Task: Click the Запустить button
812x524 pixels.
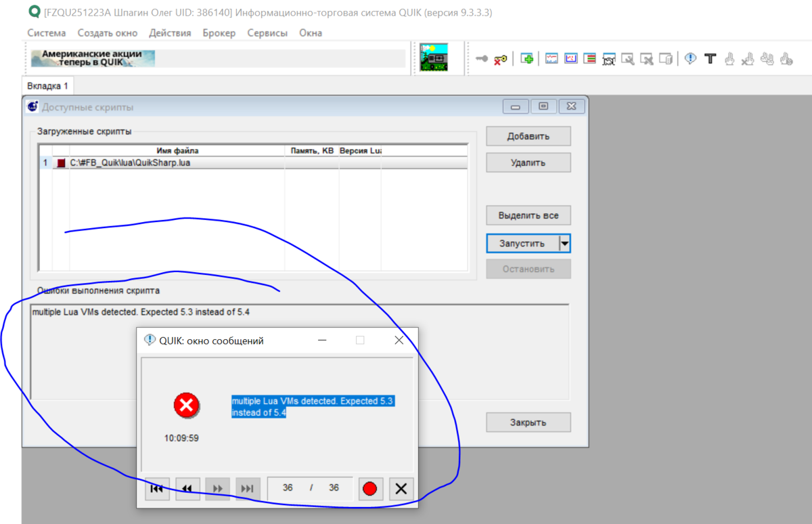Action: pyautogui.click(x=522, y=243)
